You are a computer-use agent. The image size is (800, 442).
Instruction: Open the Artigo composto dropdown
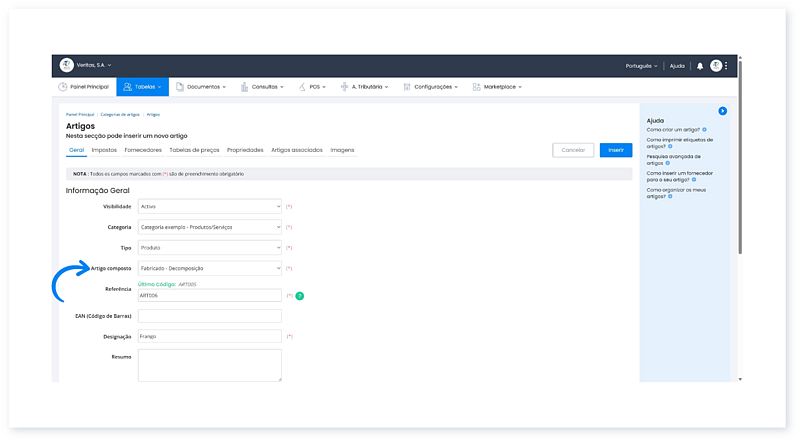[210, 268]
